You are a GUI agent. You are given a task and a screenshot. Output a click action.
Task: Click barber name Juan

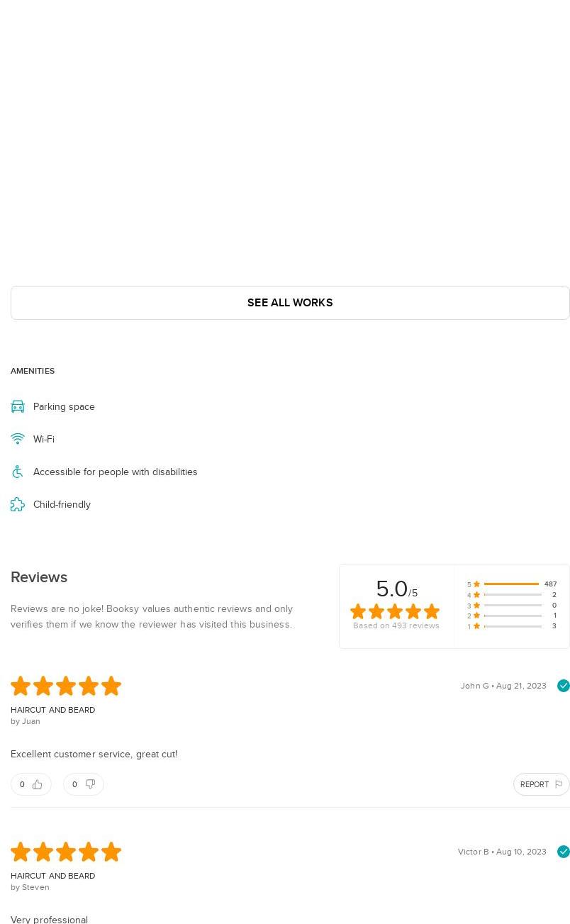tap(30, 721)
